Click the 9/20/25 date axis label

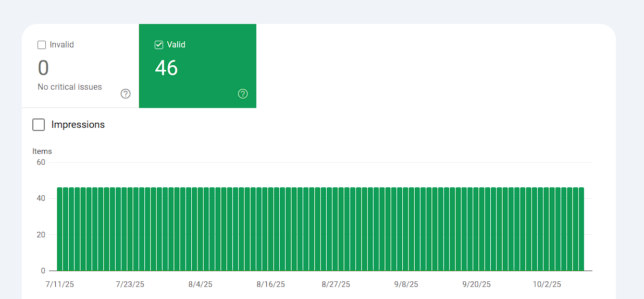[x=477, y=284]
